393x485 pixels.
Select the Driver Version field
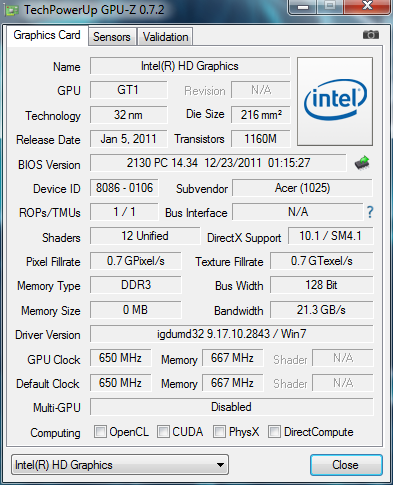[231, 334]
